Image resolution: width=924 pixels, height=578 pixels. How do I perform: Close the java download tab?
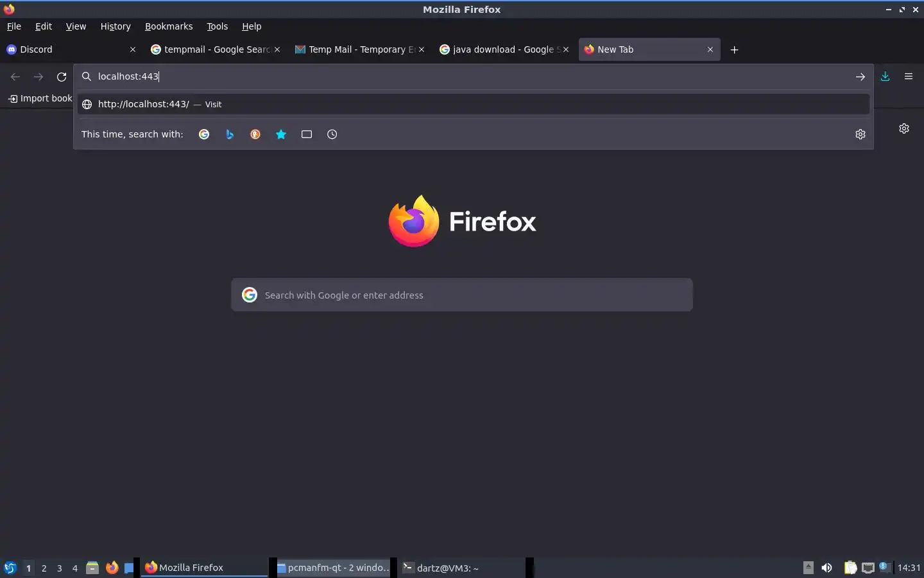click(x=566, y=49)
